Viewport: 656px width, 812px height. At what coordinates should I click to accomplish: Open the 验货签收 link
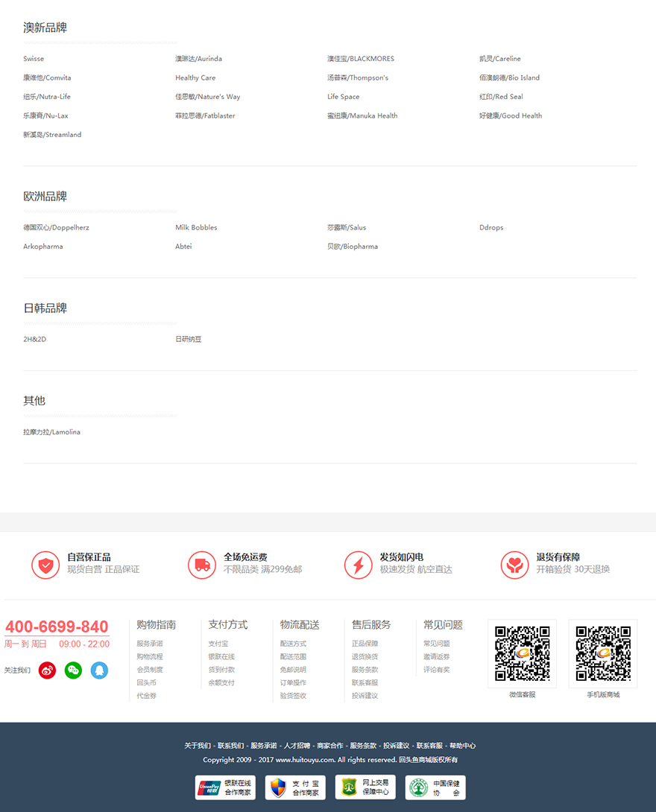[293, 696]
